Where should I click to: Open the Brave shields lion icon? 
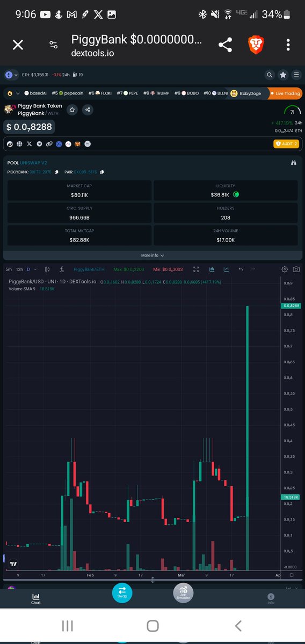(257, 45)
